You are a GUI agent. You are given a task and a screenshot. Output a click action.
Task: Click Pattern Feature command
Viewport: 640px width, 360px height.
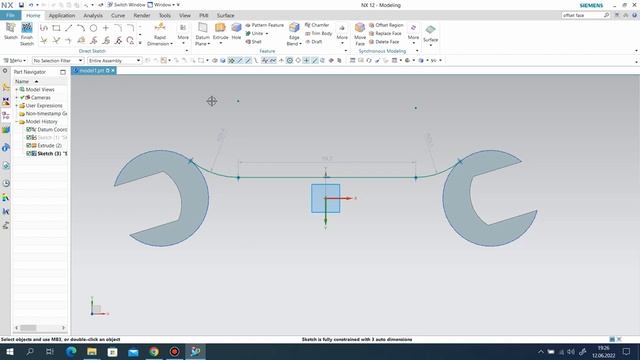pyautogui.click(x=264, y=25)
